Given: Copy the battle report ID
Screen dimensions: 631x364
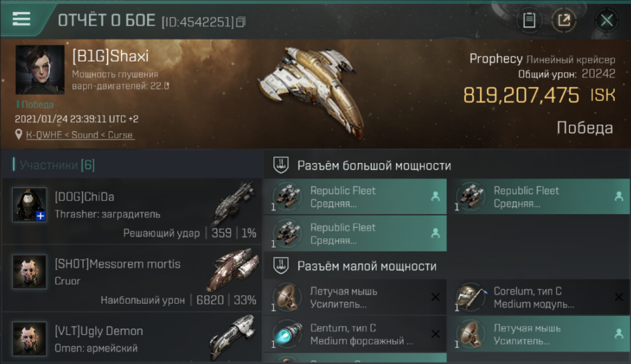Looking at the screenshot, I should tap(241, 22).
